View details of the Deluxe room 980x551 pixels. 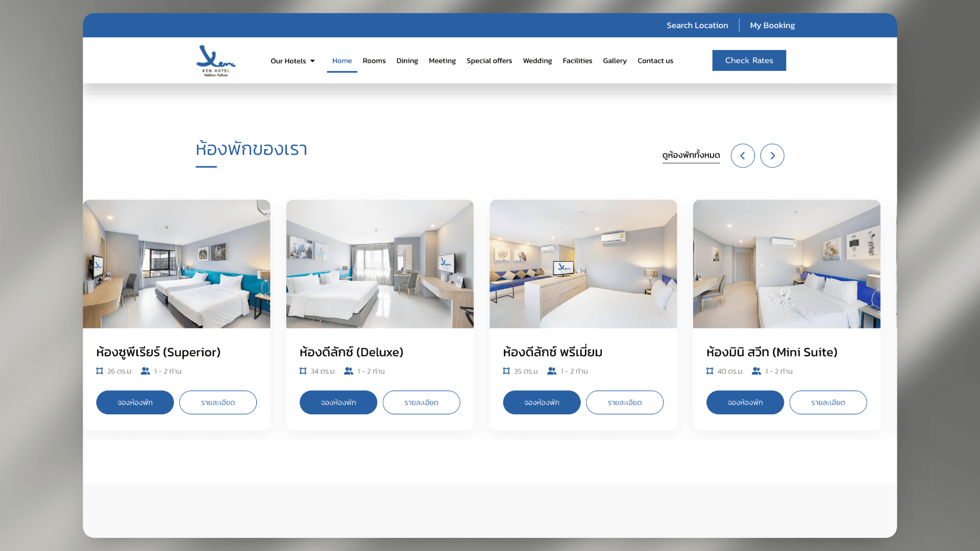point(421,403)
